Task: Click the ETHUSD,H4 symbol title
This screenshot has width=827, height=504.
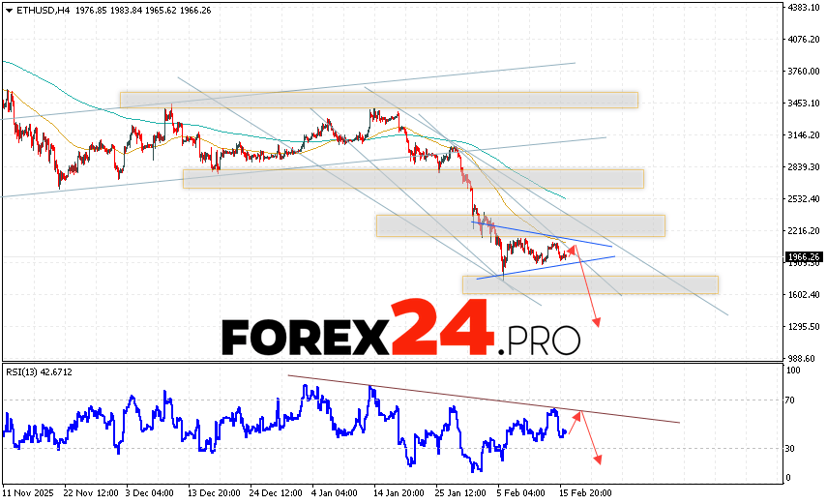Action: (x=36, y=12)
